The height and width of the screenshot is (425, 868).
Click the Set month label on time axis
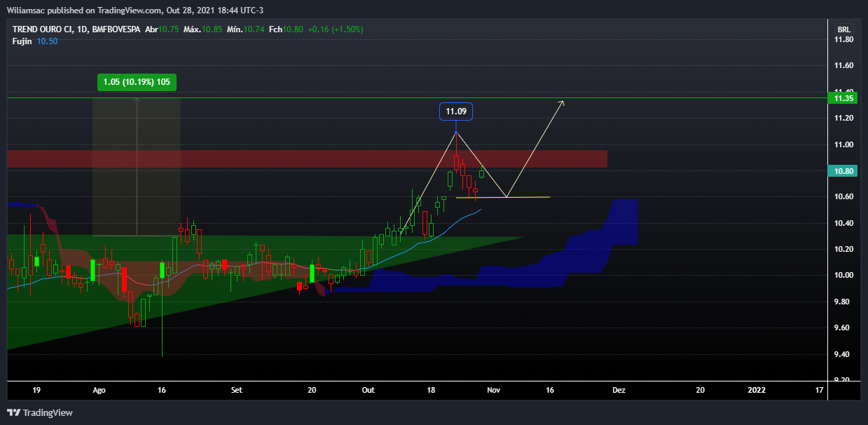237,389
